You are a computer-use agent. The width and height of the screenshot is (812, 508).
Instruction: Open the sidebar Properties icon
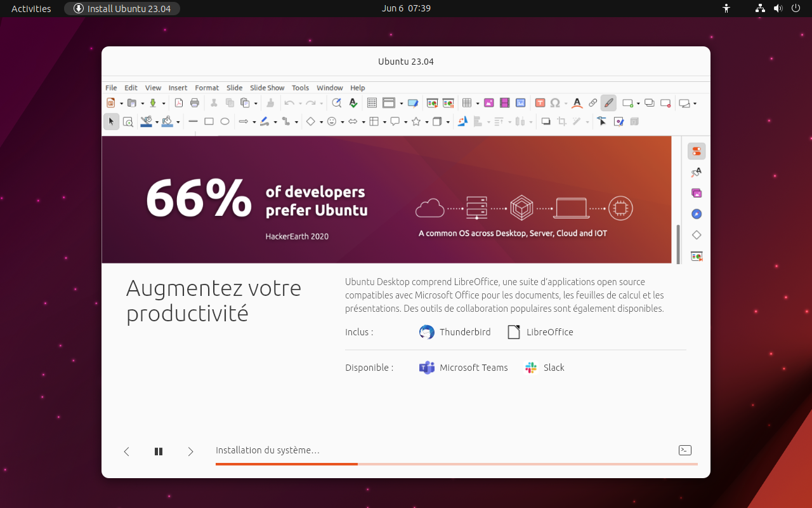[x=697, y=151]
